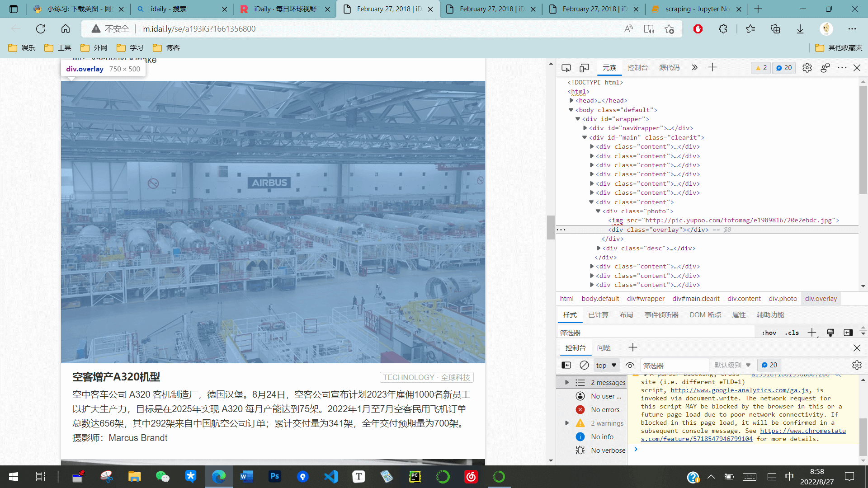Click the inspect element picker icon

566,68
